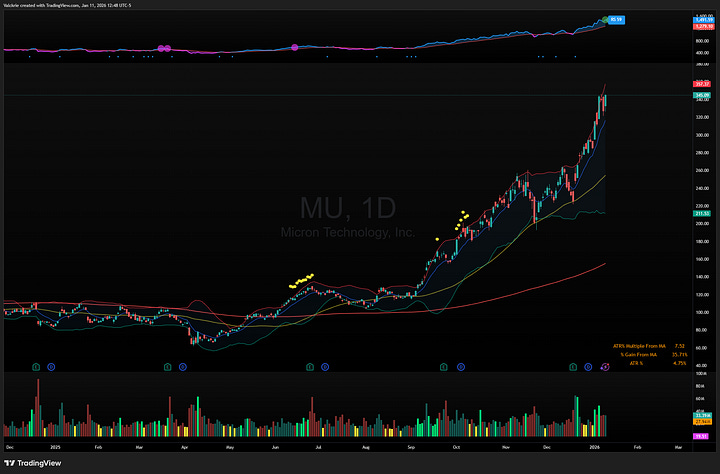This screenshot has height=474, width=720.
Task: Click the 200.00 price axis label
Action: [702, 224]
